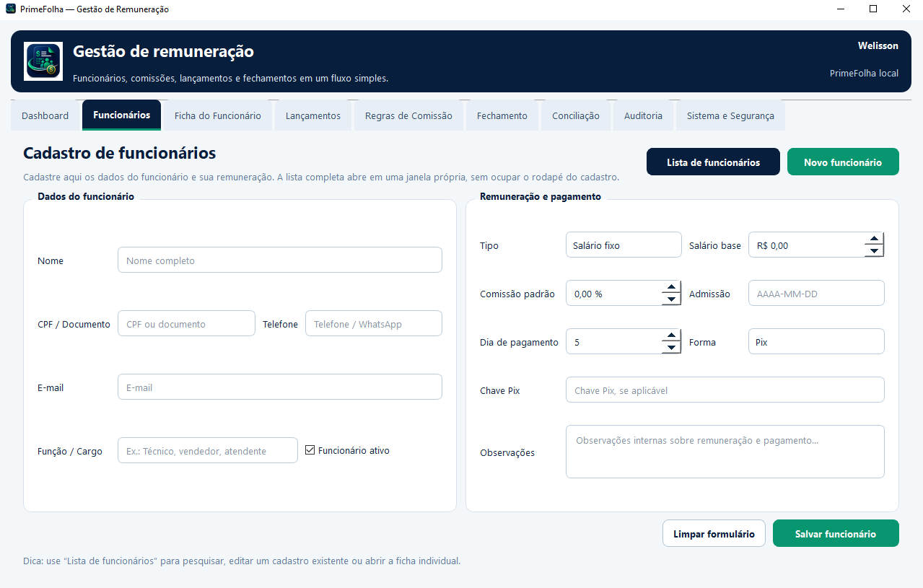Image resolution: width=923 pixels, height=588 pixels.
Task: Open the Tipo dropdown (Salário fixo)
Action: 624,245
